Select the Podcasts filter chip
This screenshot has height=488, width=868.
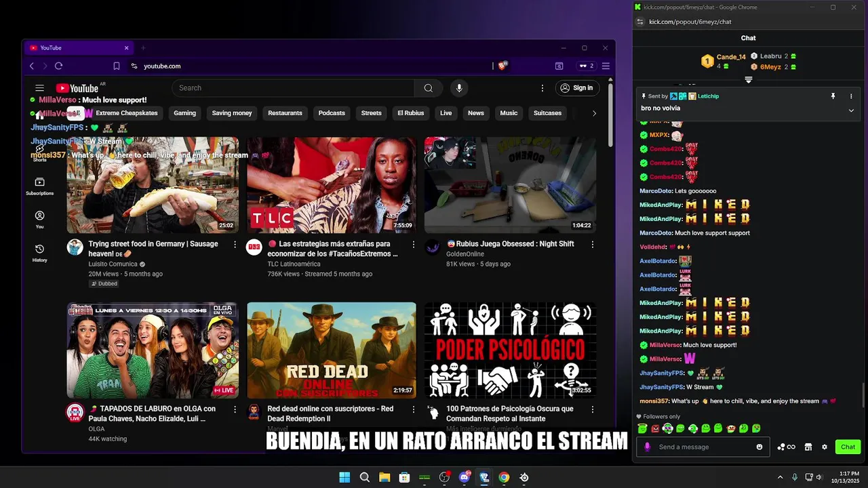tap(332, 113)
